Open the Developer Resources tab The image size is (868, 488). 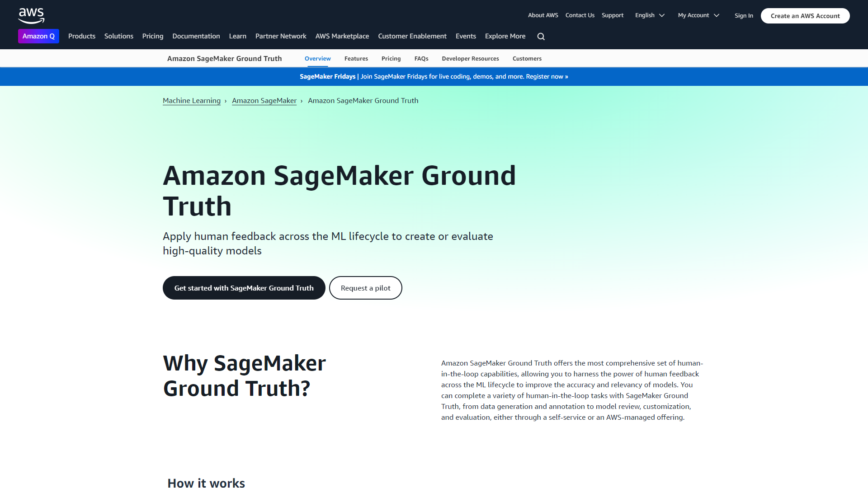pos(470,58)
